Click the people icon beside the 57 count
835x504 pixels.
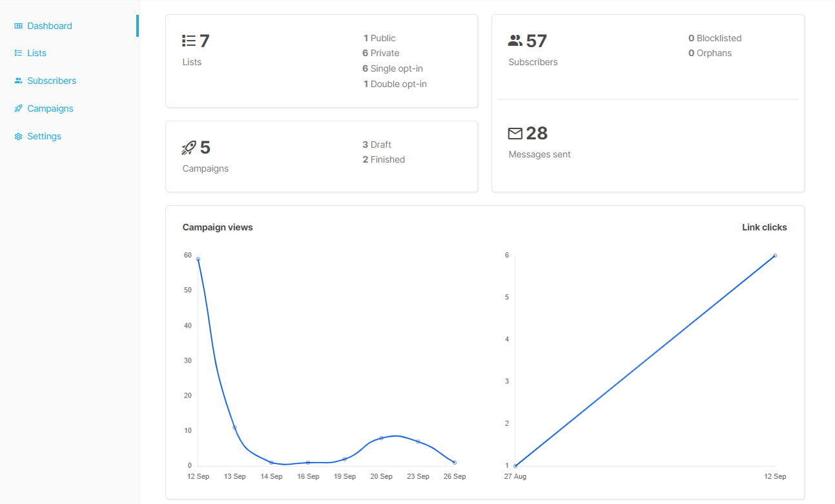pos(515,41)
